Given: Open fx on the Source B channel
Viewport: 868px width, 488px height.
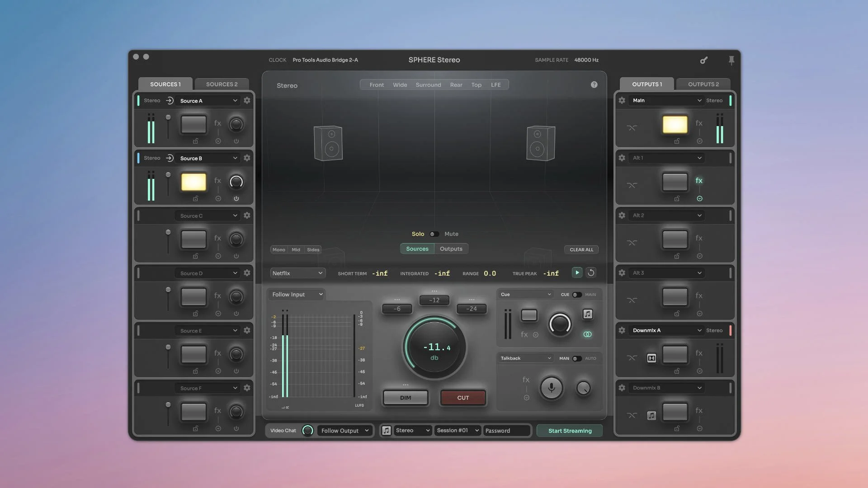Looking at the screenshot, I should 217,180.
